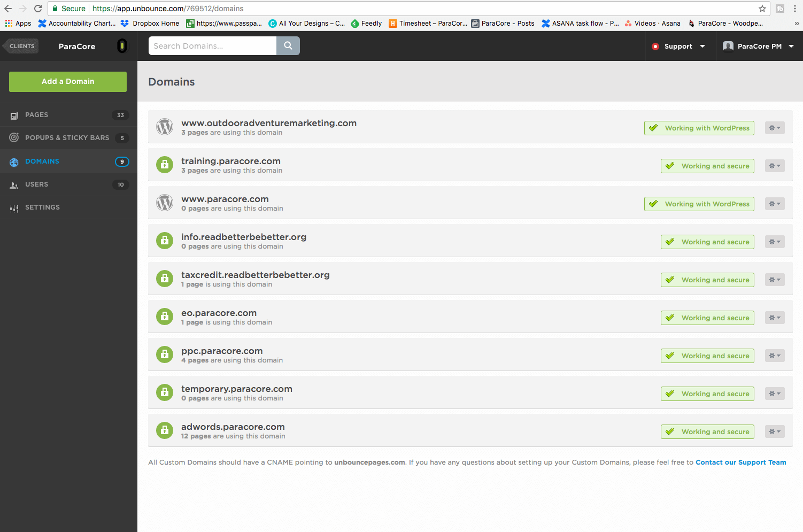
Task: Select the Domains sidebar item
Action: [x=68, y=161]
